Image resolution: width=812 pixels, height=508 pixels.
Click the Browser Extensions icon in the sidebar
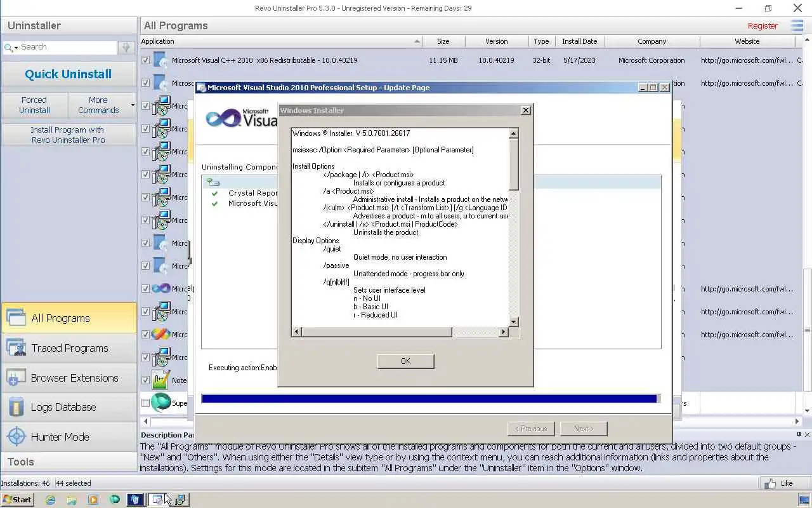click(x=16, y=378)
